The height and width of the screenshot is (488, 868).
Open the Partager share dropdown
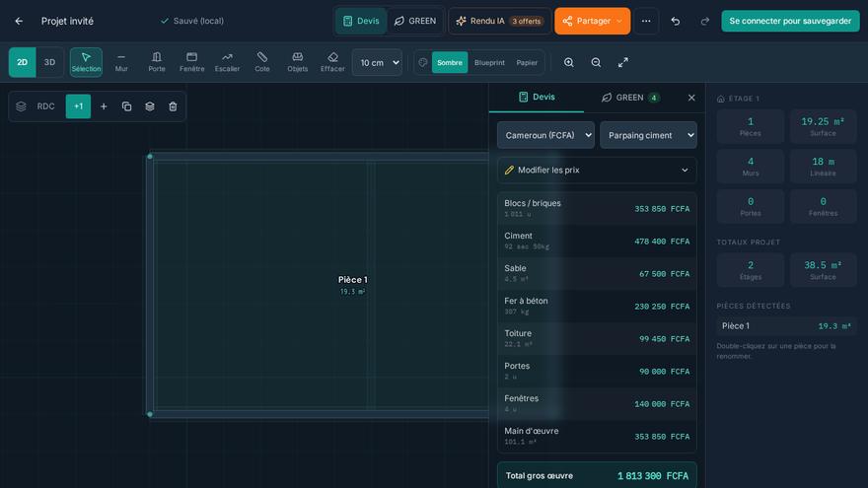593,21
